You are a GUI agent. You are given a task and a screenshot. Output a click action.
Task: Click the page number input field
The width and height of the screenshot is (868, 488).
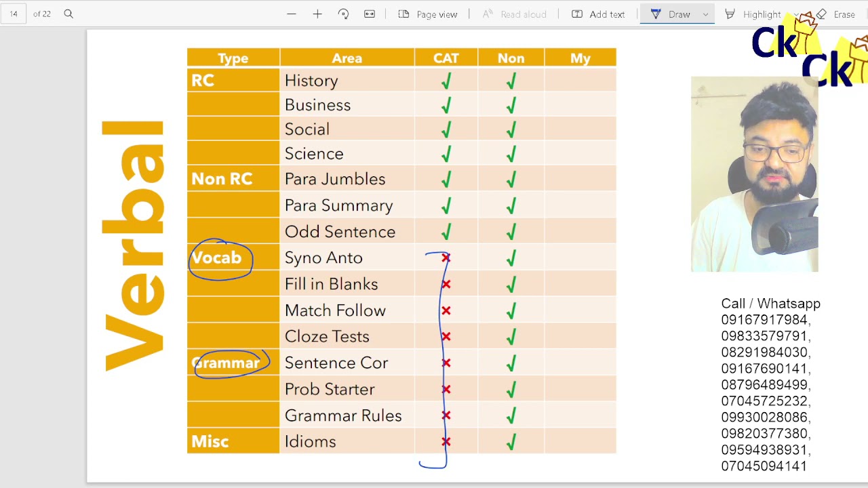coord(14,14)
